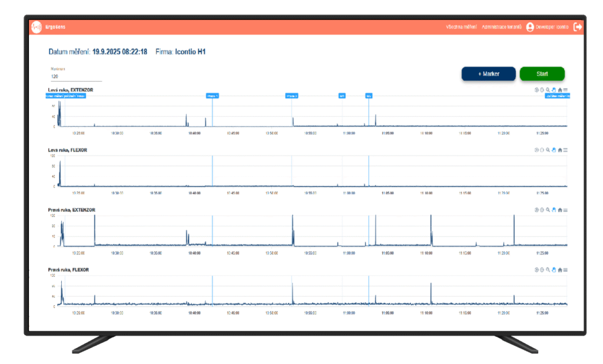Click the logout arrow icon in header

[x=578, y=27]
